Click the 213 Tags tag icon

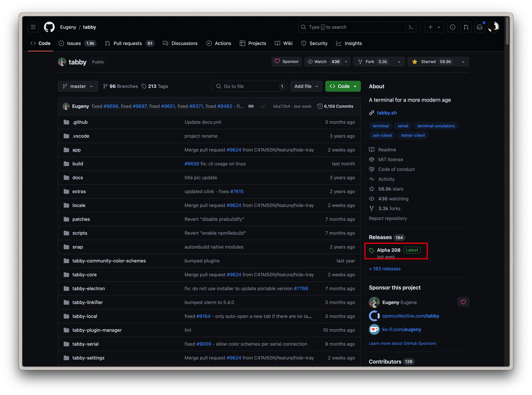(144, 86)
